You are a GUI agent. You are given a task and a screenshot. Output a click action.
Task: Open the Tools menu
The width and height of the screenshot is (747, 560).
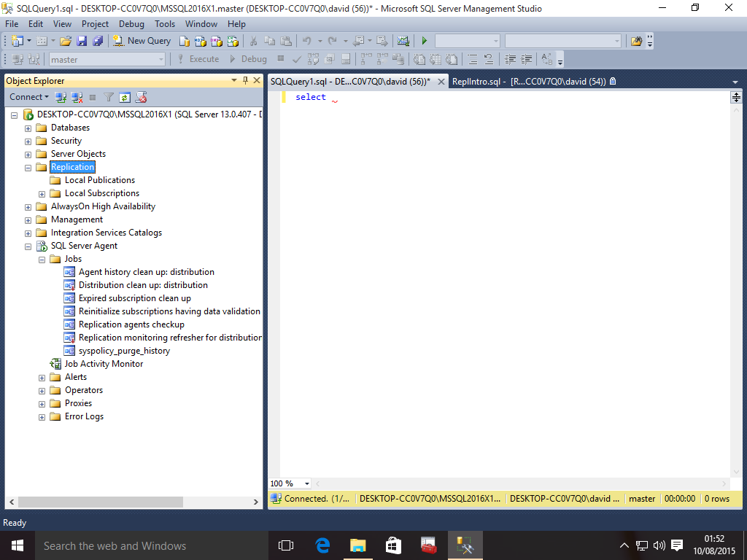(x=164, y=23)
